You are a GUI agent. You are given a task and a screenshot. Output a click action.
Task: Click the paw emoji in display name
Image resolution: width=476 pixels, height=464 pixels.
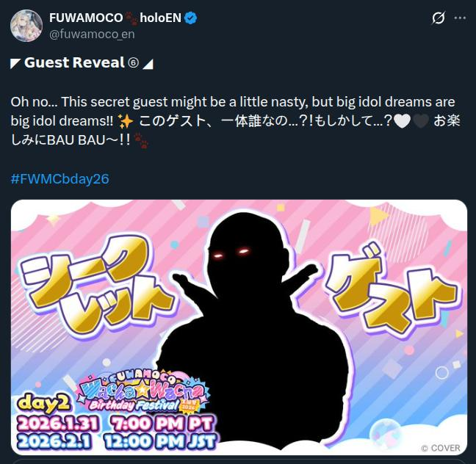131,18
